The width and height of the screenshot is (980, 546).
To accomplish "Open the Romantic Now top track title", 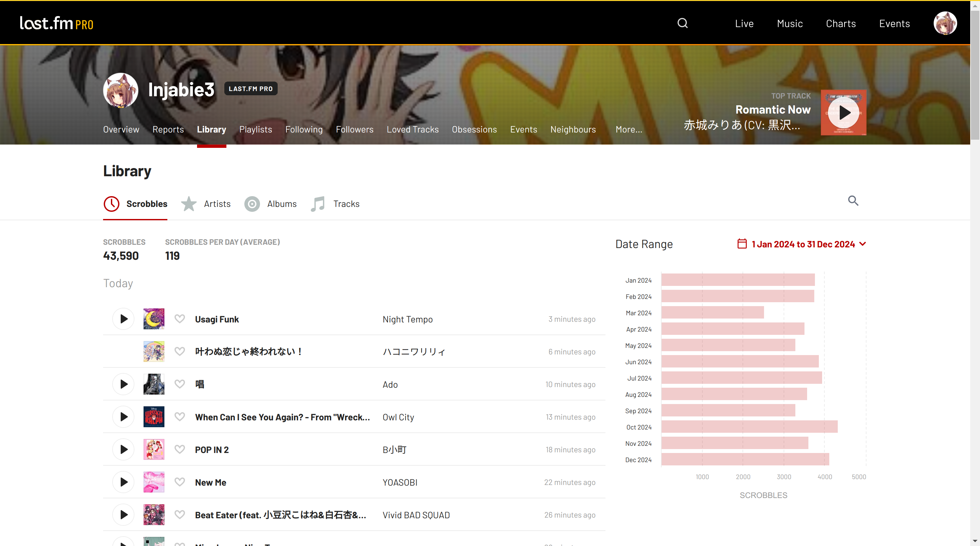I will tap(773, 110).
